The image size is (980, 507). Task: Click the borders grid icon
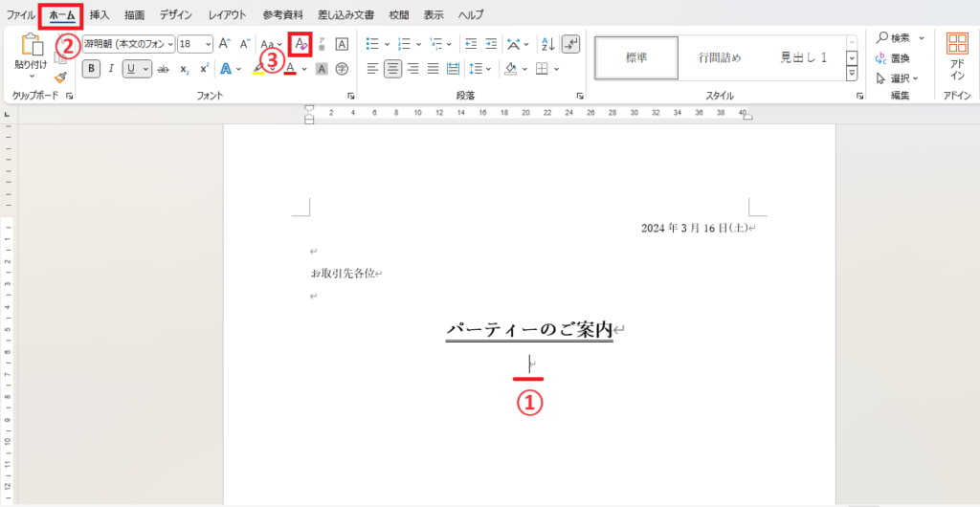[542, 69]
